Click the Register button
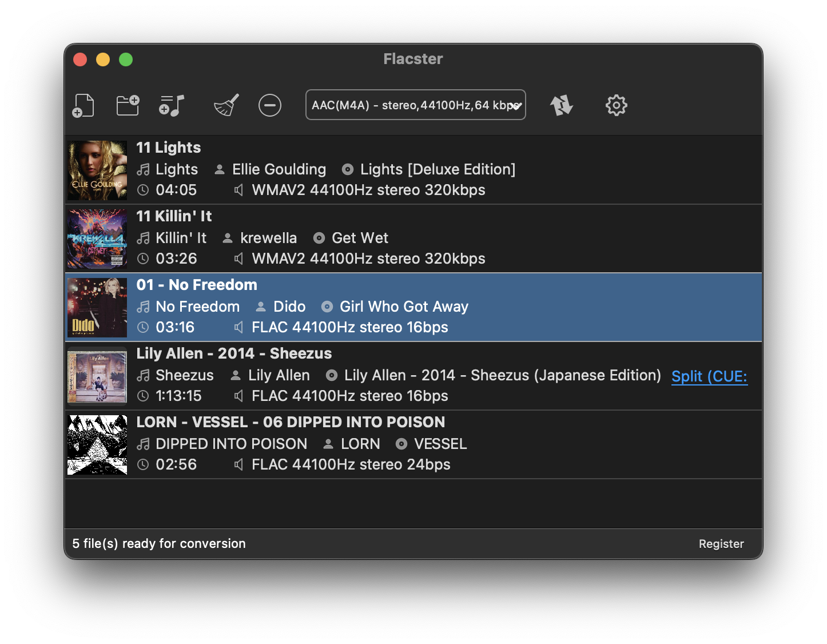This screenshot has width=827, height=644. tap(721, 544)
